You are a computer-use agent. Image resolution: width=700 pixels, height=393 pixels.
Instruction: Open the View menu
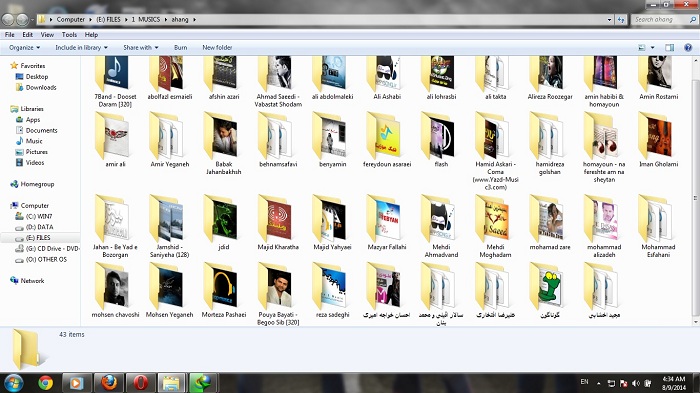(47, 34)
